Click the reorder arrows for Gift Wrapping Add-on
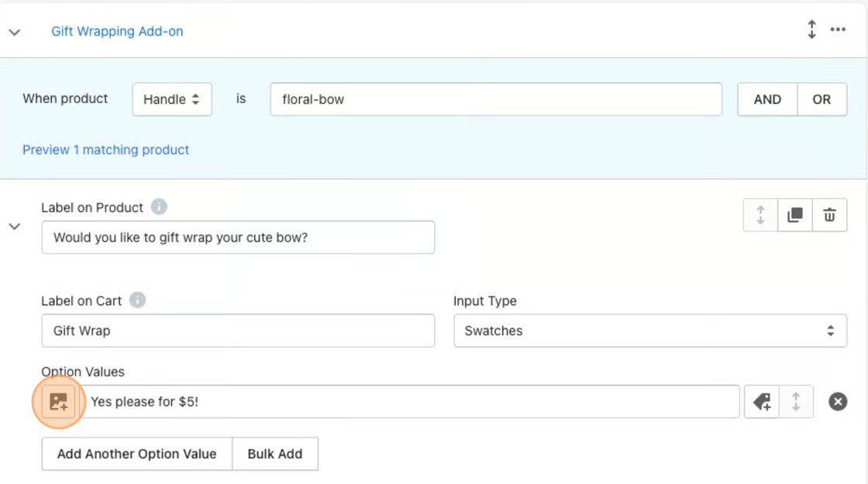868x484 pixels. pos(811,30)
